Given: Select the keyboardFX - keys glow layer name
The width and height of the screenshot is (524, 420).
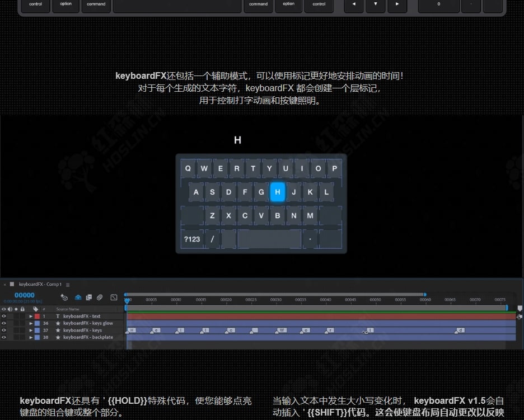Looking at the screenshot, I should 88,323.
